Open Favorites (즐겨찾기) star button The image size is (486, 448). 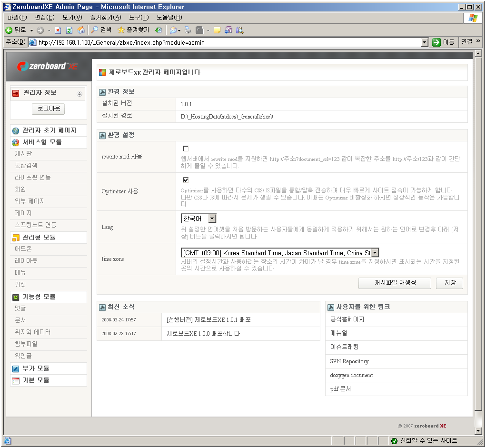(133, 30)
